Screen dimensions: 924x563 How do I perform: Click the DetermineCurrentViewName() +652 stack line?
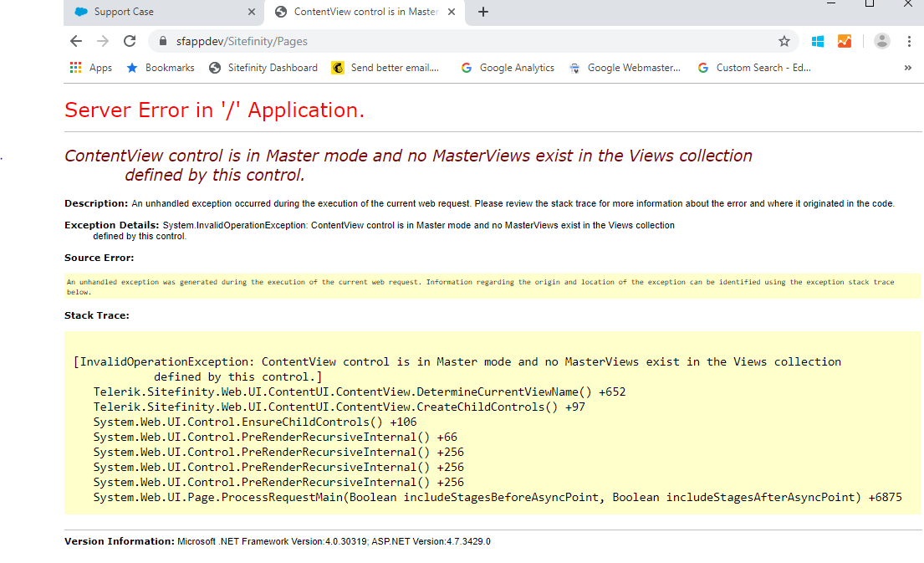pos(360,392)
